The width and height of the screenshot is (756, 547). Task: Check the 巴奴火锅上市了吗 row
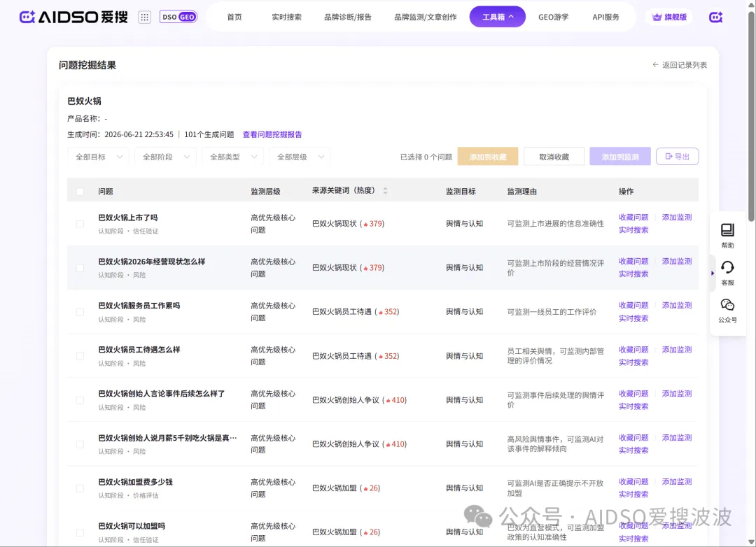pyautogui.click(x=80, y=224)
